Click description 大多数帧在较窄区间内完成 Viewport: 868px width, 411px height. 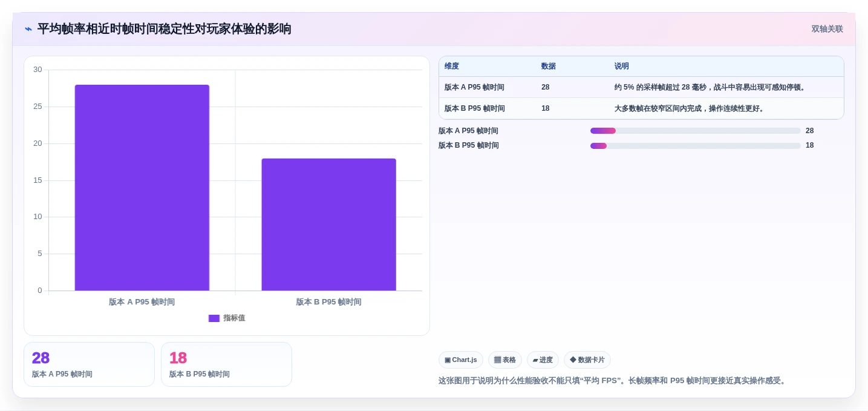tap(690, 108)
